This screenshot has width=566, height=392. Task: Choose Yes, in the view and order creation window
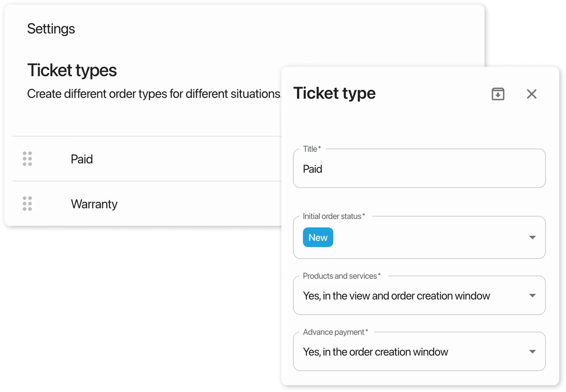(x=396, y=295)
